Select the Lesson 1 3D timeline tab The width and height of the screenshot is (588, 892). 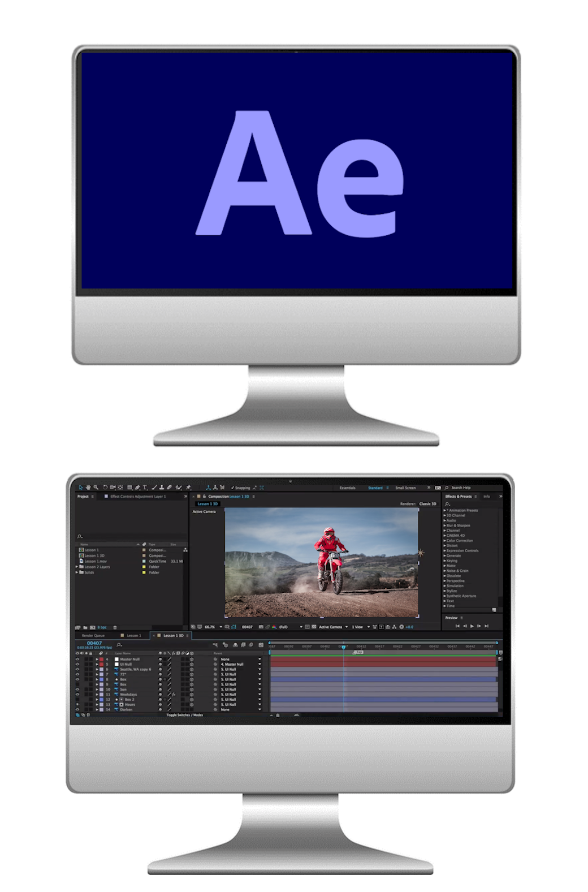pyautogui.click(x=173, y=635)
